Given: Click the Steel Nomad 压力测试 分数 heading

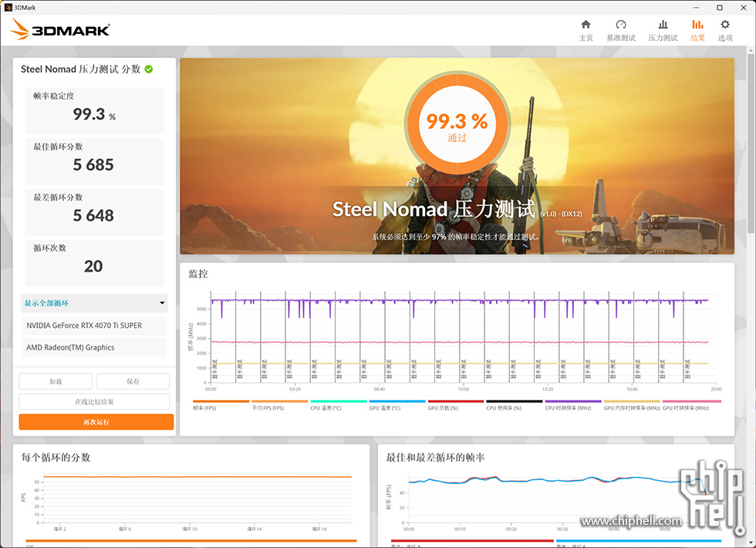Looking at the screenshot, I should (80, 69).
